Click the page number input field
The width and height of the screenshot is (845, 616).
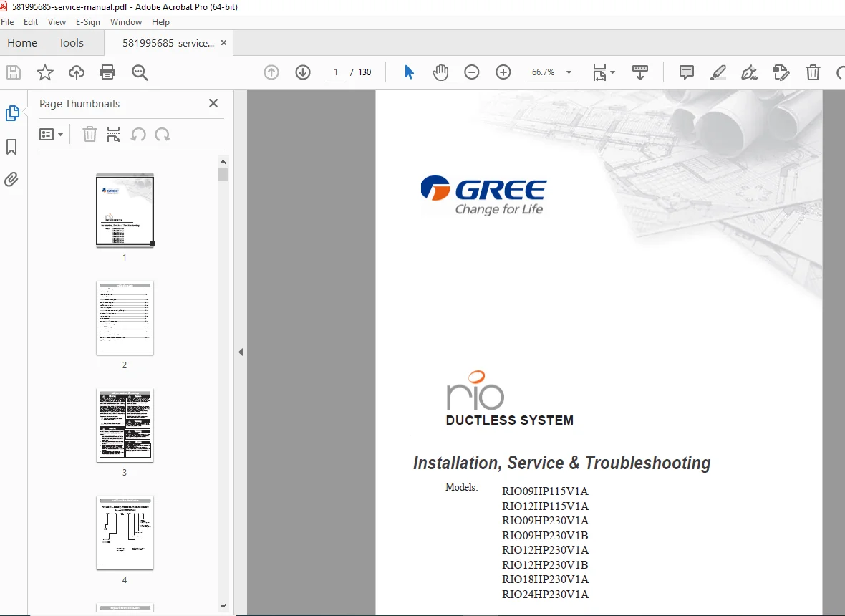pos(336,72)
